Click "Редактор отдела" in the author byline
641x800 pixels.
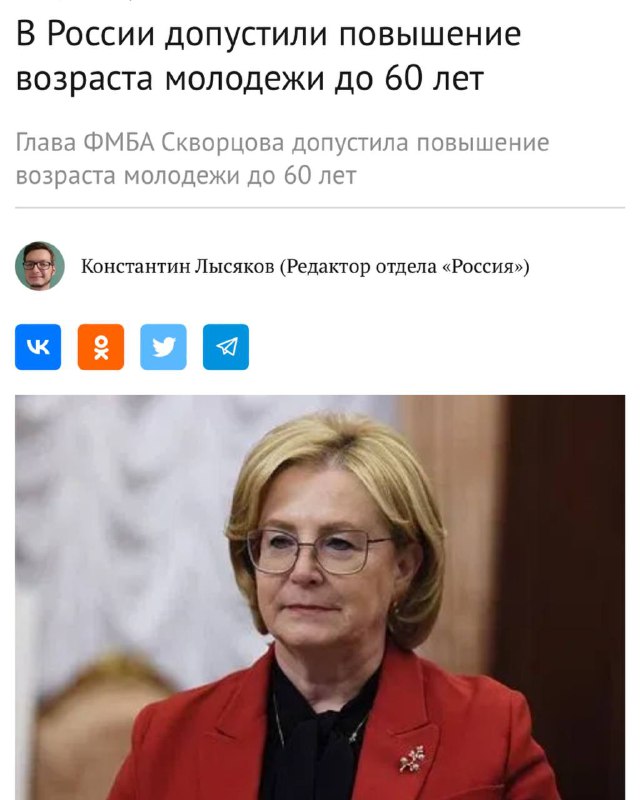(x=360, y=266)
